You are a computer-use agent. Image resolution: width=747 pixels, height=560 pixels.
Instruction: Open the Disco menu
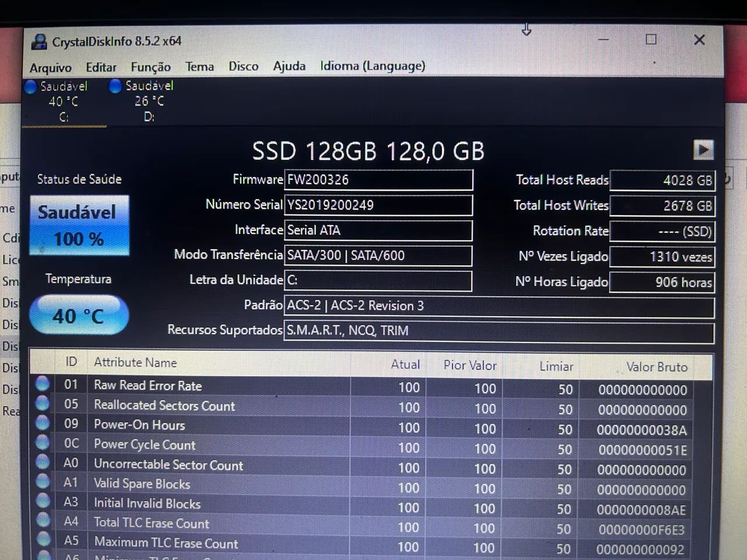[x=243, y=66]
